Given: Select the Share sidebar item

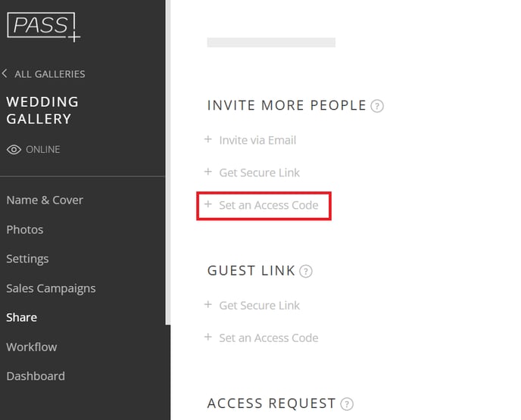Looking at the screenshot, I should (x=22, y=318).
